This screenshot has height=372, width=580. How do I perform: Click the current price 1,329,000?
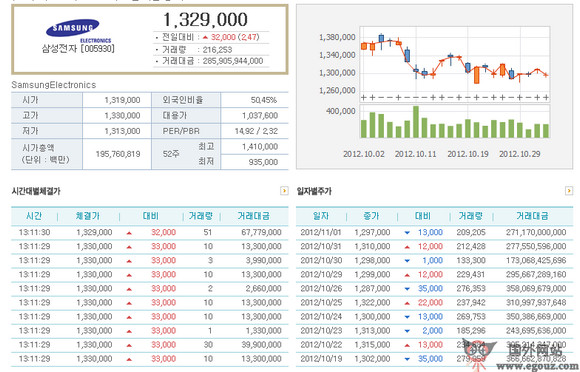click(205, 20)
